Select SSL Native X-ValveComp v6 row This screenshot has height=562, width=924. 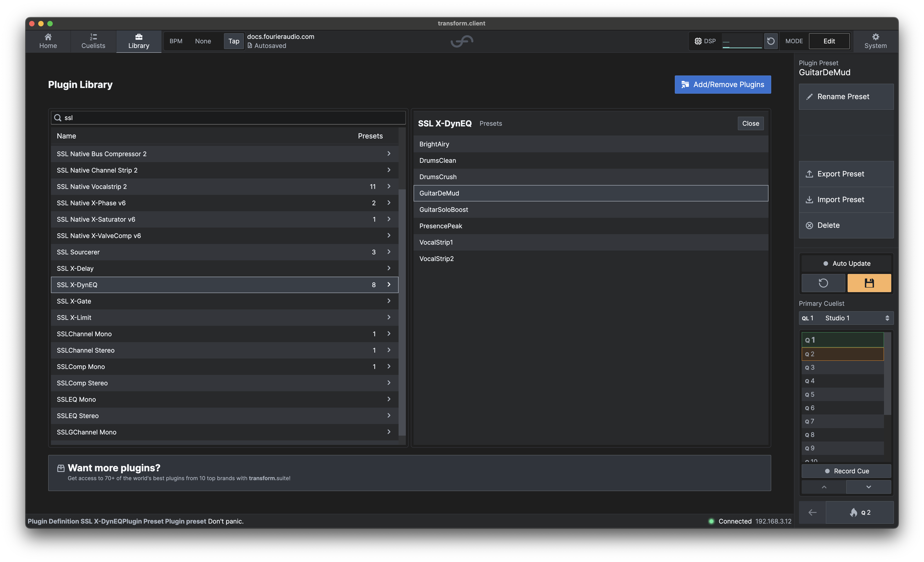click(224, 236)
